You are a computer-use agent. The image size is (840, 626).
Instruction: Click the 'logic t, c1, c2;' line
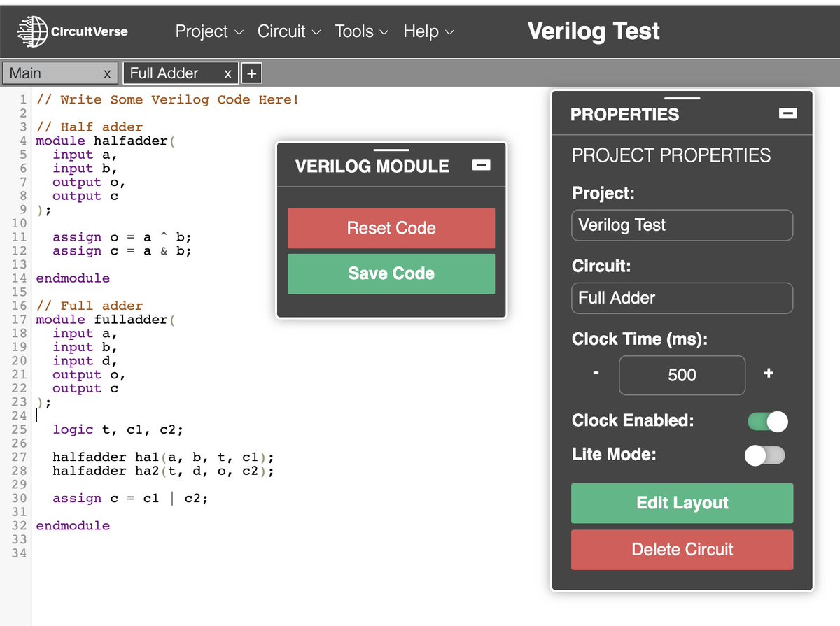pos(118,429)
